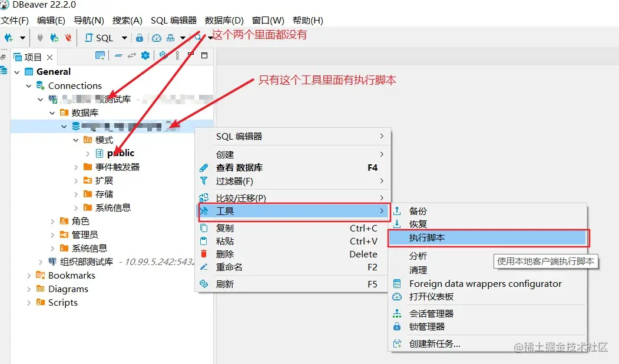Image resolution: width=619 pixels, height=364 pixels.
Task: Click the collapse all icon in 项目 panel
Action: [118, 56]
